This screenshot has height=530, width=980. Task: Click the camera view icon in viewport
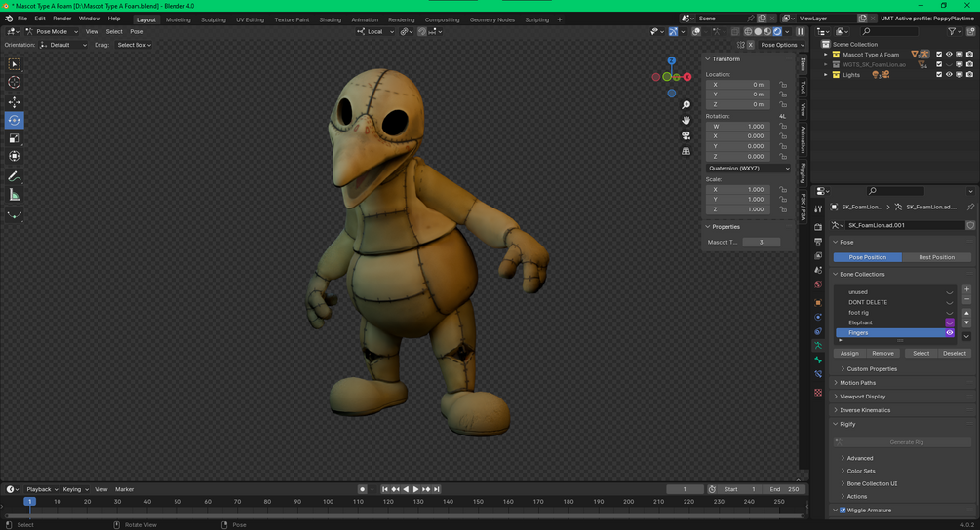coord(686,135)
